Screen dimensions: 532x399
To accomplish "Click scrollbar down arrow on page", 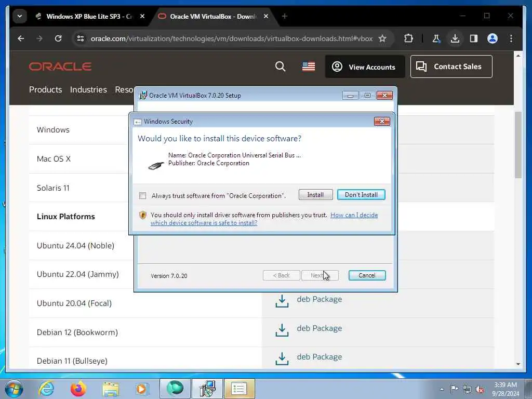I will [518, 364].
